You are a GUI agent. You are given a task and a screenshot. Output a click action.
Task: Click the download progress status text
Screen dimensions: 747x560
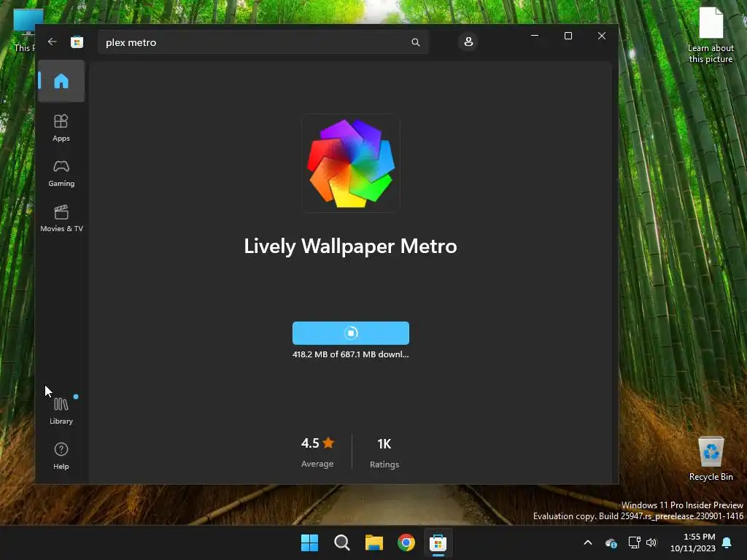351,354
